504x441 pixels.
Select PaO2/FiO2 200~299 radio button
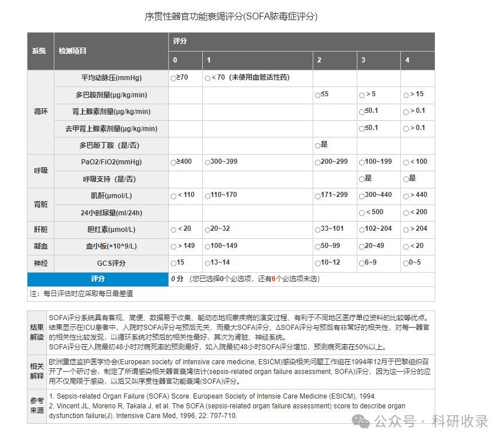(317, 163)
